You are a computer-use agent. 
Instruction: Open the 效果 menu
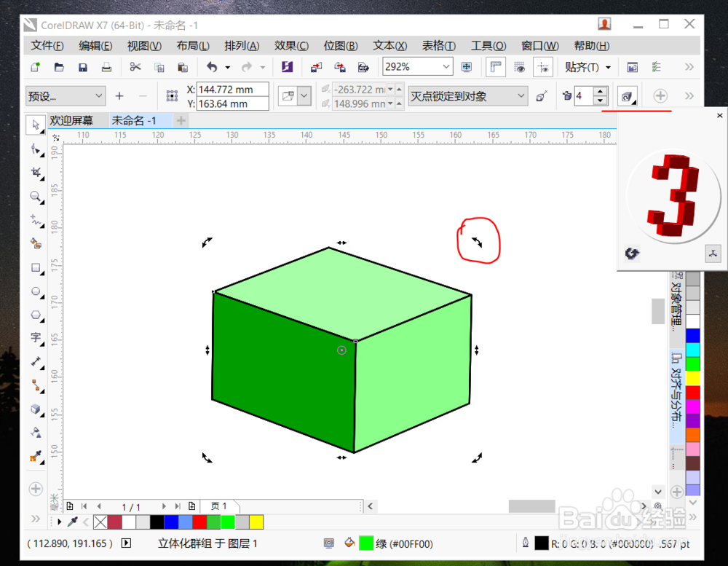291,45
